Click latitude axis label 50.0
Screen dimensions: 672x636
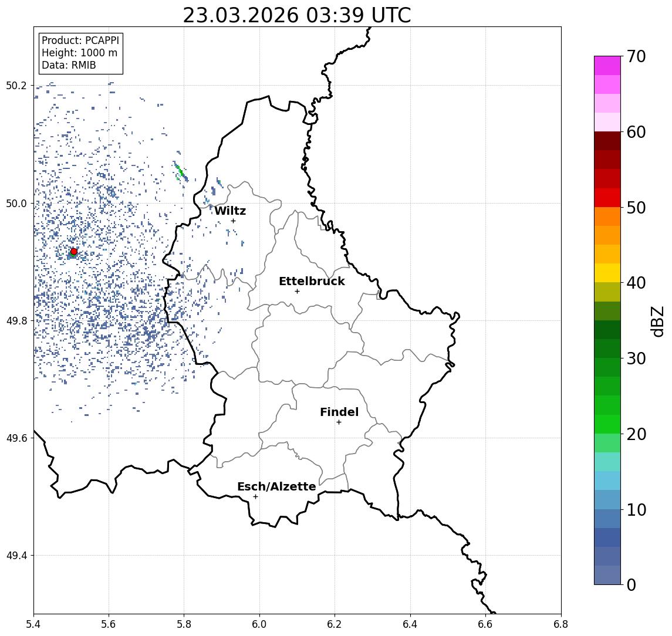(x=16, y=203)
